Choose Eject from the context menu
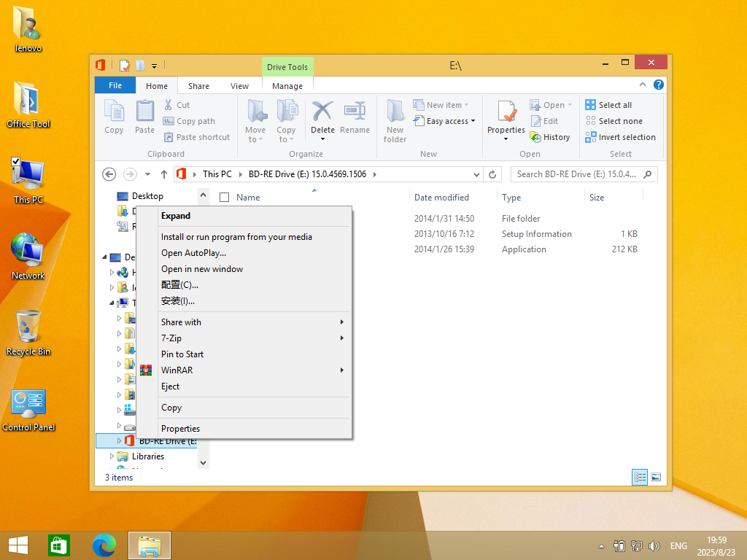Screen dimensions: 747x560 [170, 386]
